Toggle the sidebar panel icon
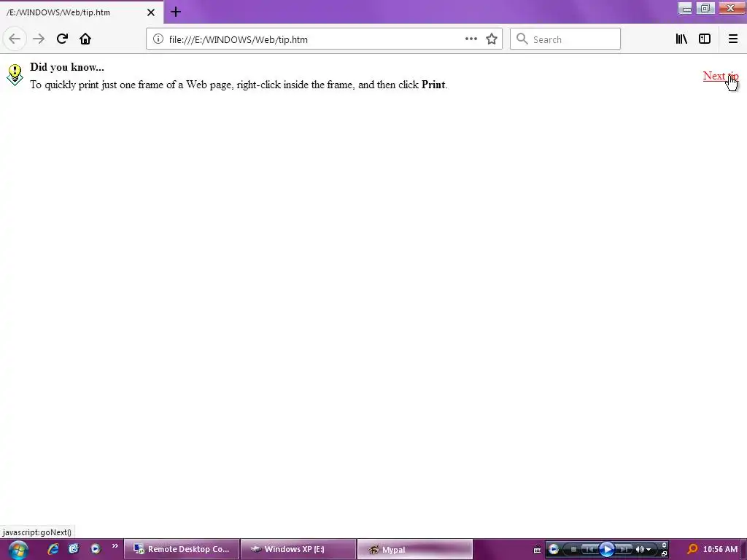 point(705,39)
